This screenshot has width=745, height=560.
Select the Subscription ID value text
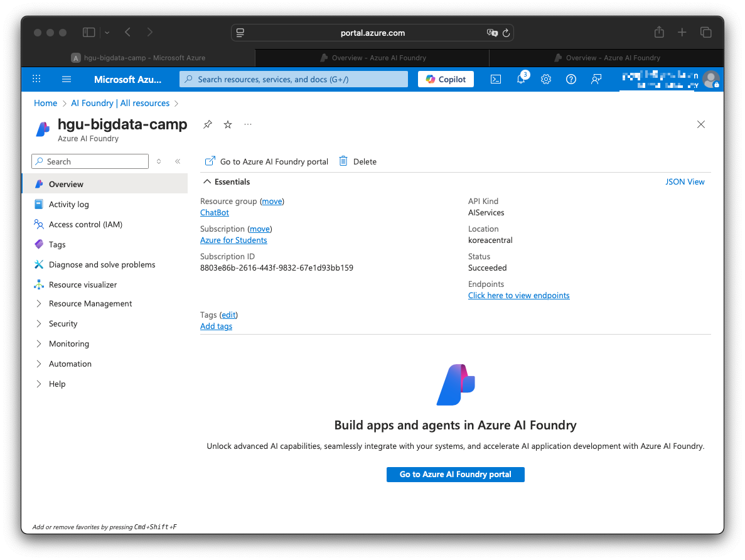pos(277,267)
